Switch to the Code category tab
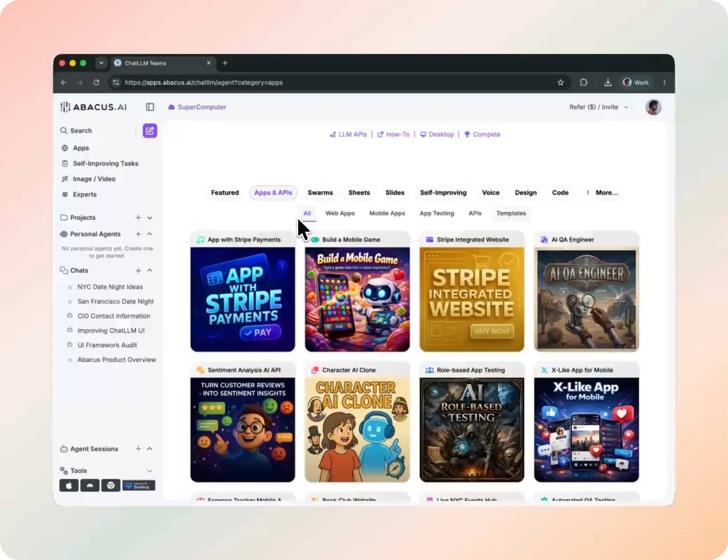This screenshot has width=728, height=560. pos(560,192)
